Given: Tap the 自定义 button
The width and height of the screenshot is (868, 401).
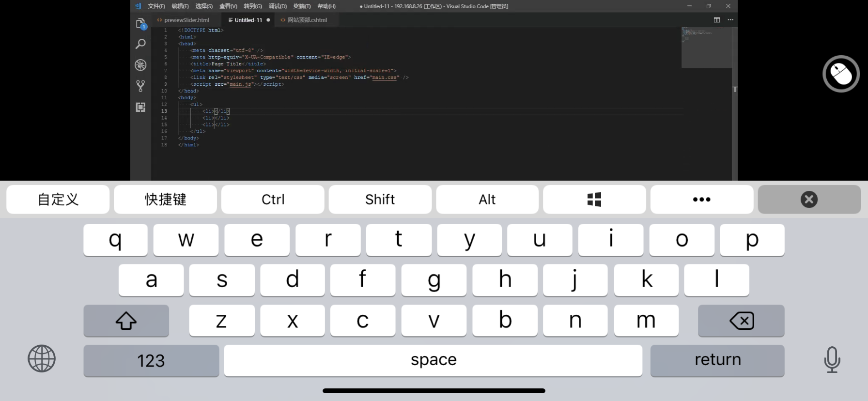Looking at the screenshot, I should click(x=58, y=199).
